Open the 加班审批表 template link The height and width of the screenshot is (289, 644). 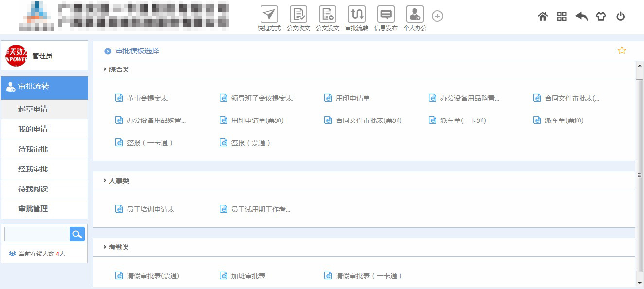(x=248, y=276)
